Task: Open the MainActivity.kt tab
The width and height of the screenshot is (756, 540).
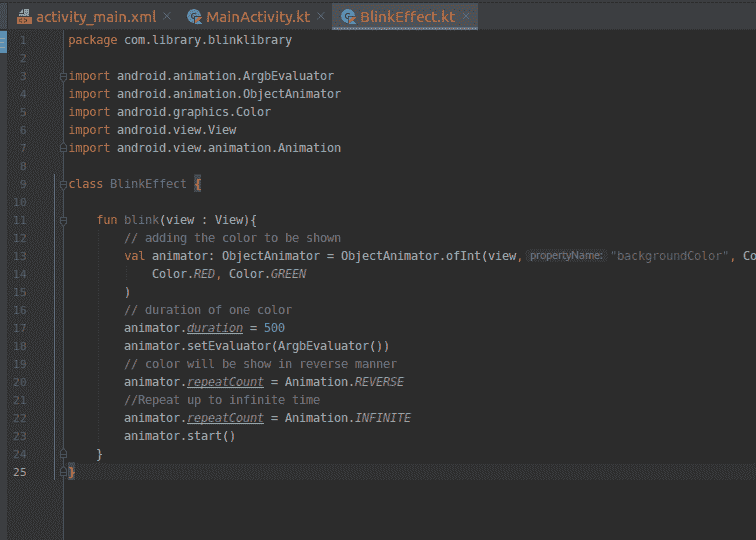Action: [x=256, y=18]
